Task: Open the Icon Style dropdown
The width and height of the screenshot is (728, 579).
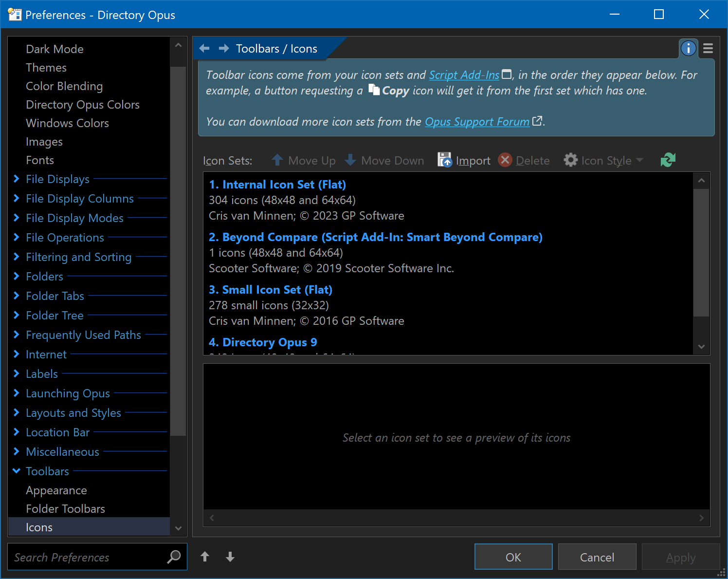Action: coord(603,160)
